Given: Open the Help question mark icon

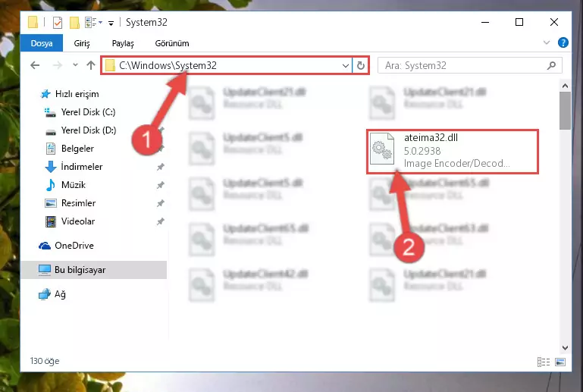Looking at the screenshot, I should tap(563, 42).
